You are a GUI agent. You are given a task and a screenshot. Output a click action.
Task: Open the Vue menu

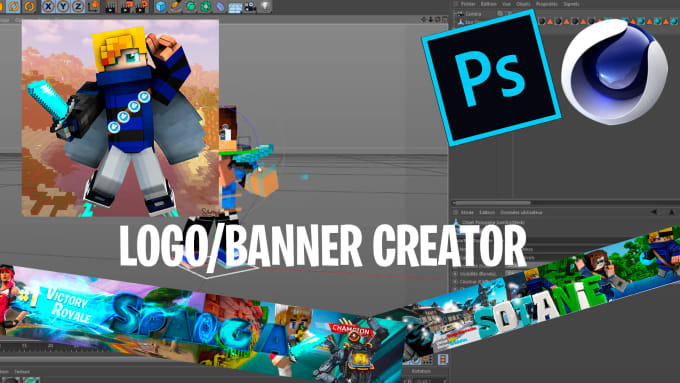click(507, 4)
